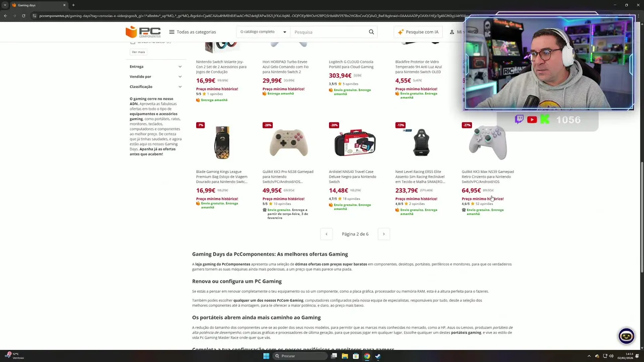The width and height of the screenshot is (644, 362).
Task: Open File Explorer from taskbar
Action: (x=345, y=356)
